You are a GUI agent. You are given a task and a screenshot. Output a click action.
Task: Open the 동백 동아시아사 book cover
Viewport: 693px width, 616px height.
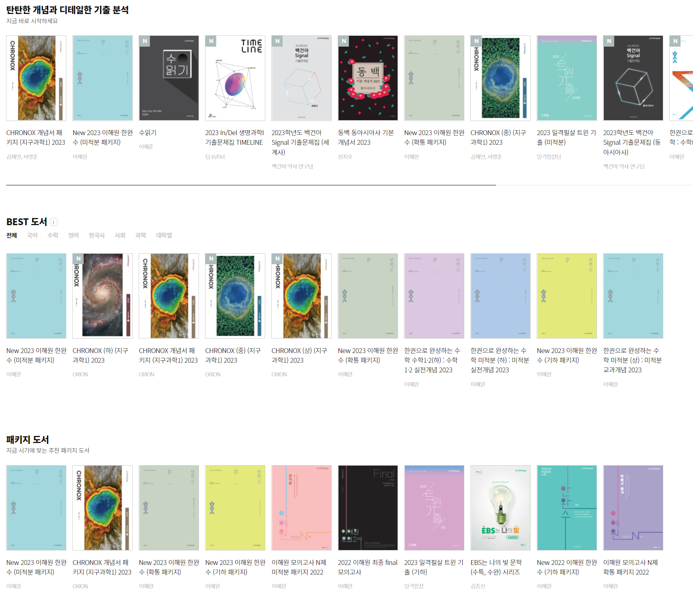click(x=368, y=78)
